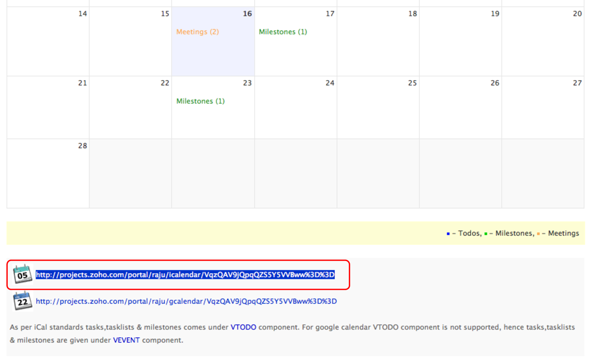Click the day 15 calendar cell
591x364 pixels.
click(x=130, y=41)
